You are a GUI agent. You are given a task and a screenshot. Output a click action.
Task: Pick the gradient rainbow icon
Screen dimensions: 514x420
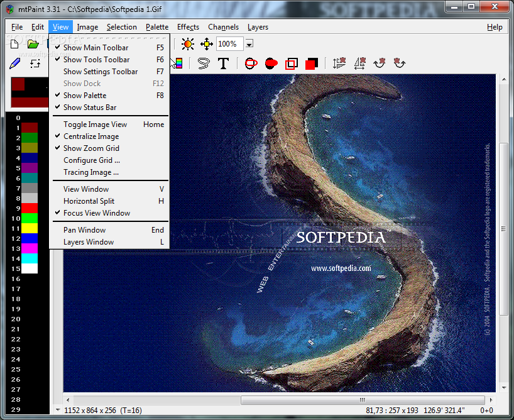[178, 64]
